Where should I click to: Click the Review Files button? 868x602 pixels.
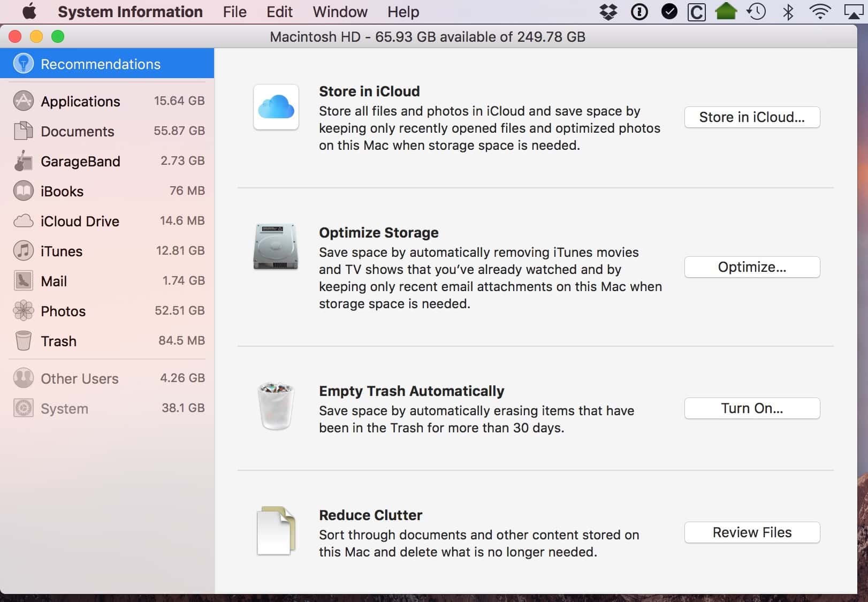pyautogui.click(x=752, y=532)
